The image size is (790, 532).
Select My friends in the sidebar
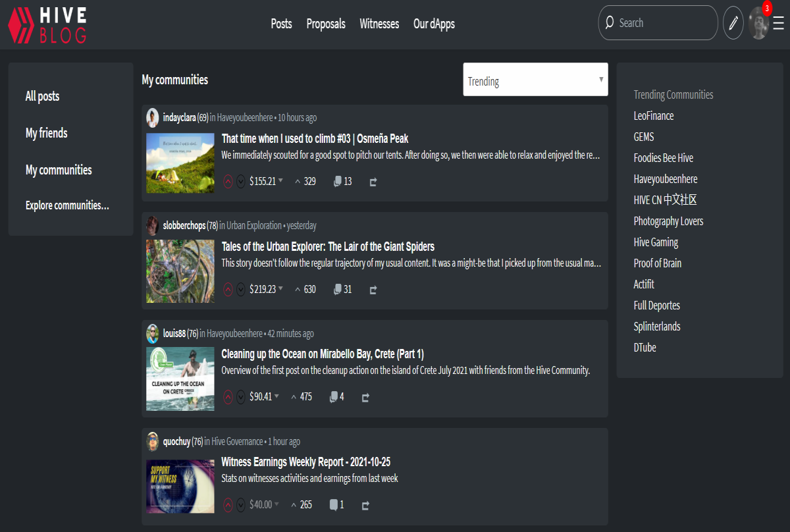(47, 133)
